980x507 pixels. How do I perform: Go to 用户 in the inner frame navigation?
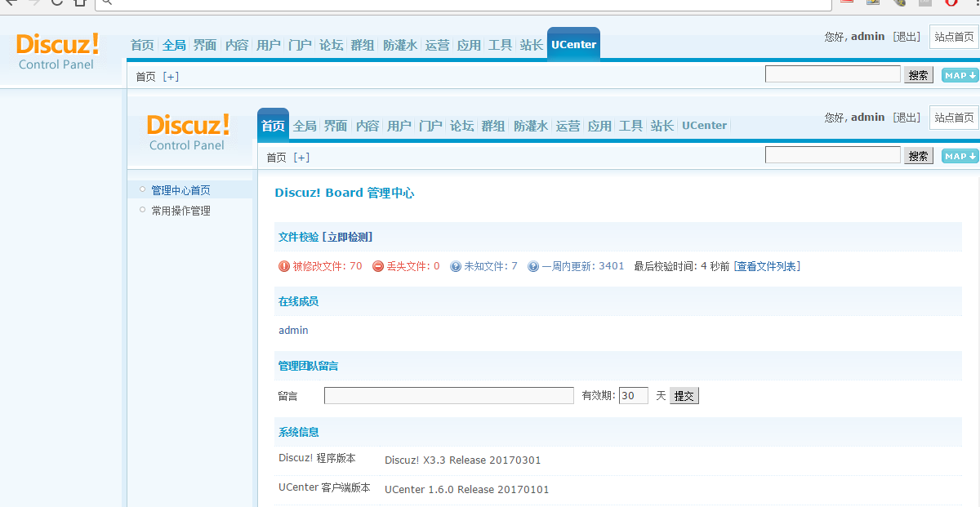pyautogui.click(x=399, y=126)
